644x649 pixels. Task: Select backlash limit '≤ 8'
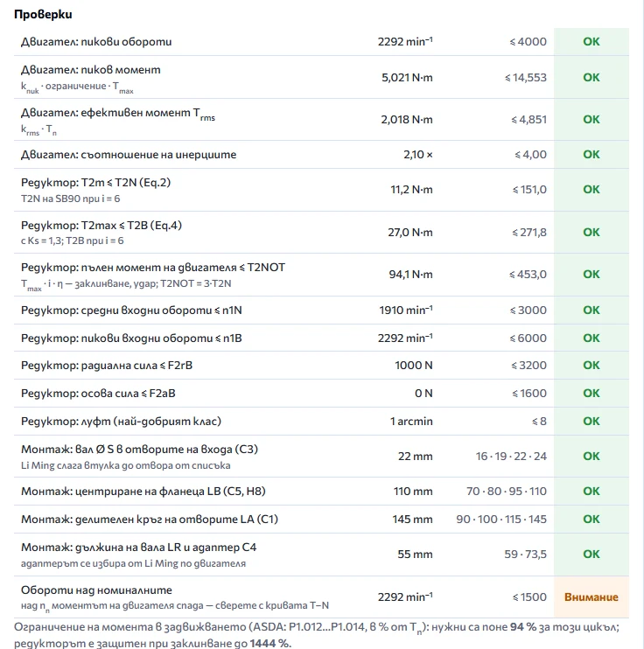(x=539, y=422)
